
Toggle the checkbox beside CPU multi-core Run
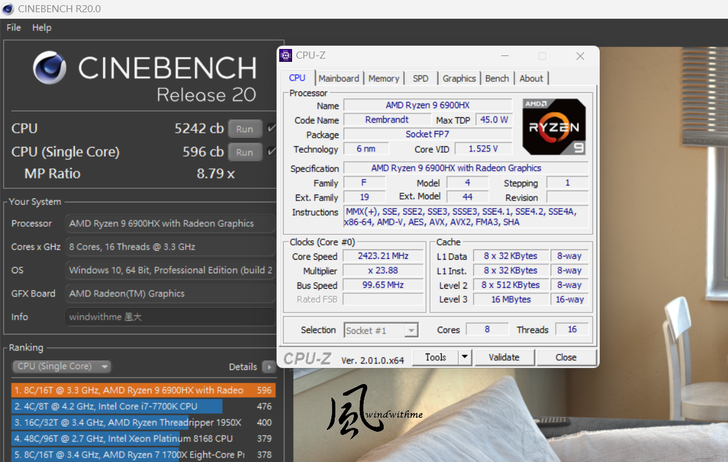[x=271, y=128]
